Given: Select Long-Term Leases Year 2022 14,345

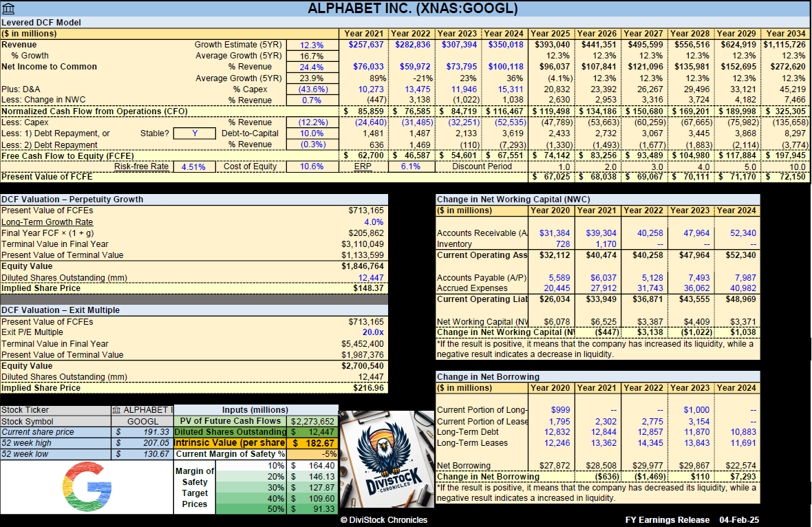Looking at the screenshot, I should click(x=650, y=443).
